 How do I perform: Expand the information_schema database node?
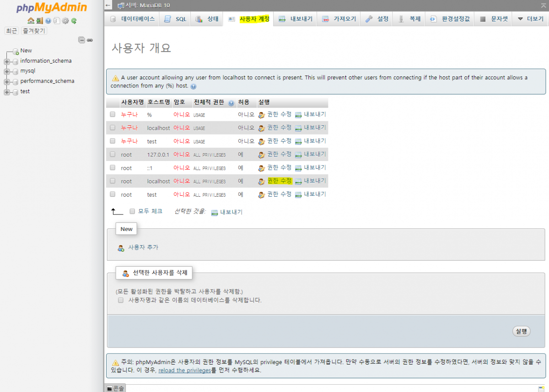pyautogui.click(x=7, y=61)
